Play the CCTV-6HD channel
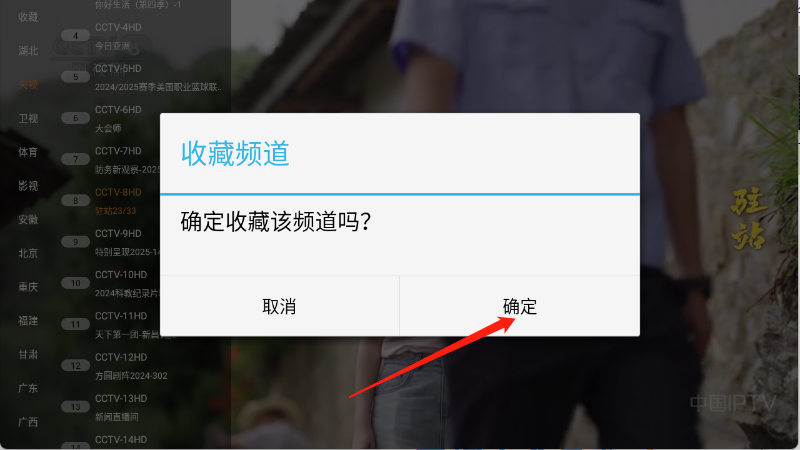 (x=118, y=110)
